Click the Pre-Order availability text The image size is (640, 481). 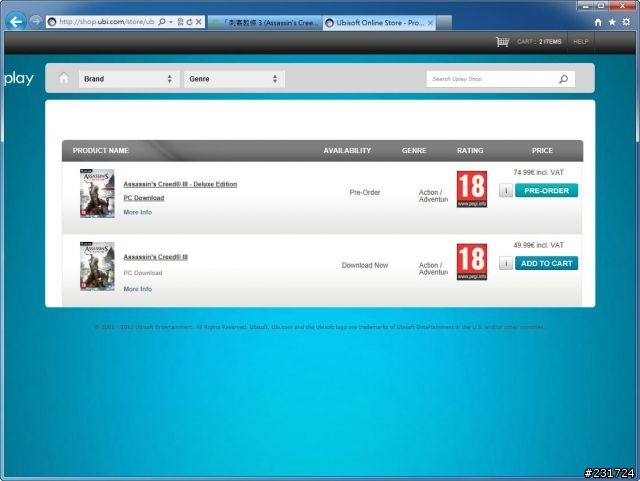pos(364,192)
